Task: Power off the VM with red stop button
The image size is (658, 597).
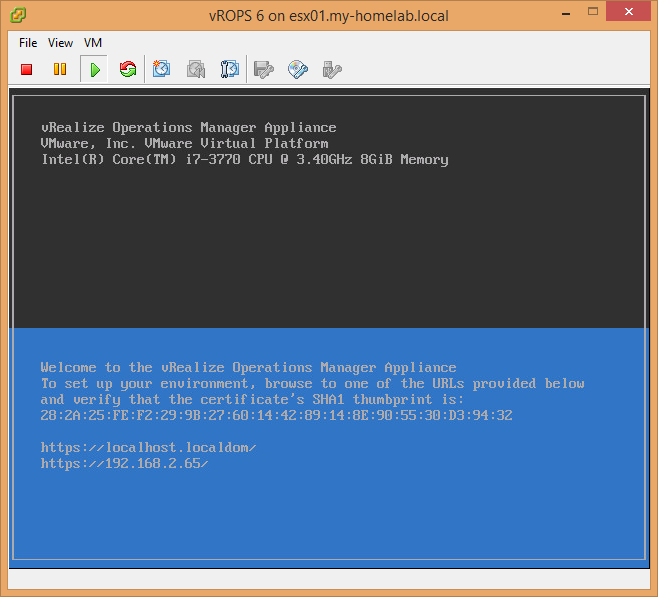Action: coord(27,69)
